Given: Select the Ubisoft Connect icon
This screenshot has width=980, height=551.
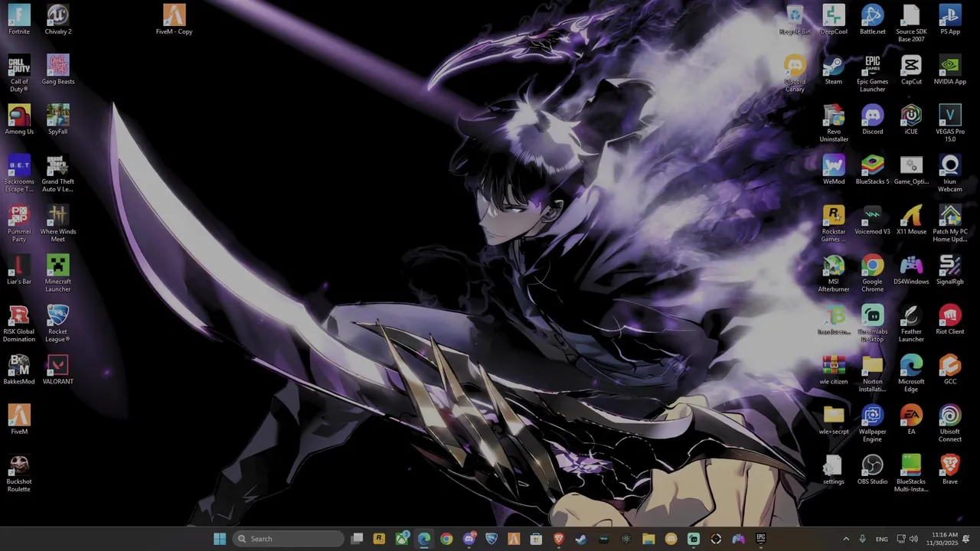Looking at the screenshot, I should pos(950,423).
